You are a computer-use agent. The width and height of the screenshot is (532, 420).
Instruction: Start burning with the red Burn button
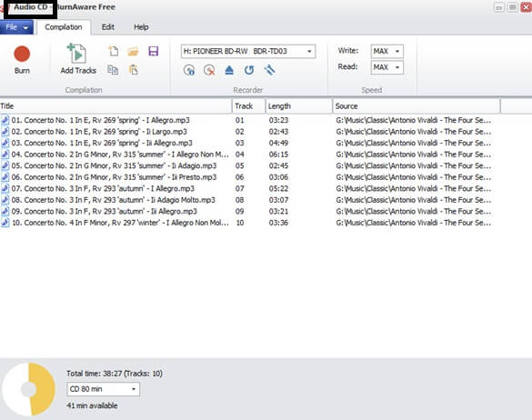pyautogui.click(x=22, y=60)
